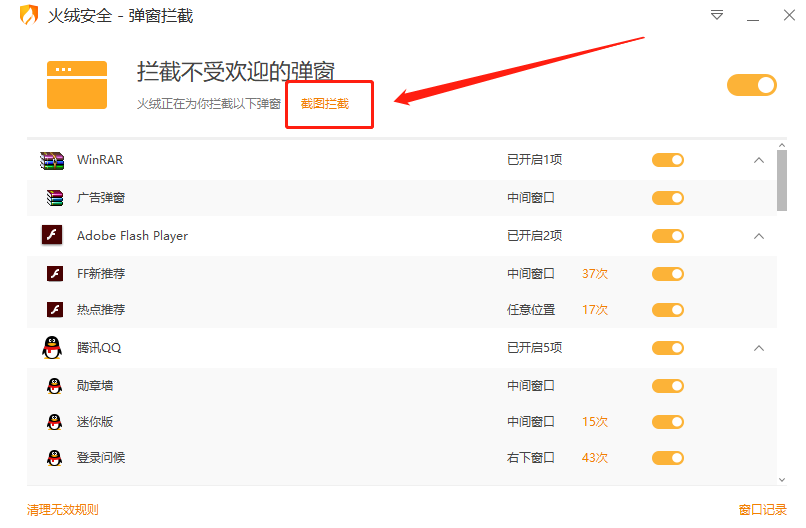Turn off the FF新推荐 switch
Image resolution: width=806 pixels, height=528 pixels.
pyautogui.click(x=668, y=274)
